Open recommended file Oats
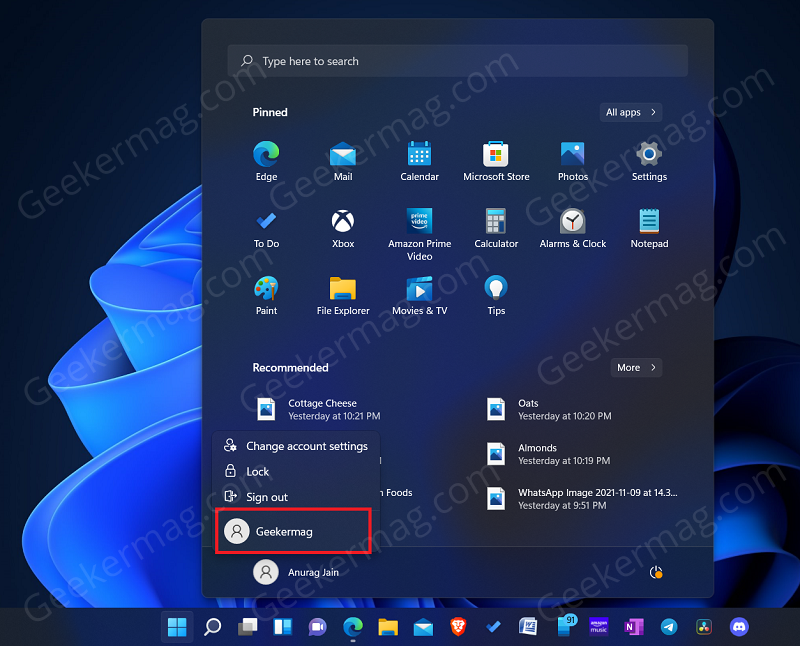This screenshot has height=646, width=800. [548, 409]
